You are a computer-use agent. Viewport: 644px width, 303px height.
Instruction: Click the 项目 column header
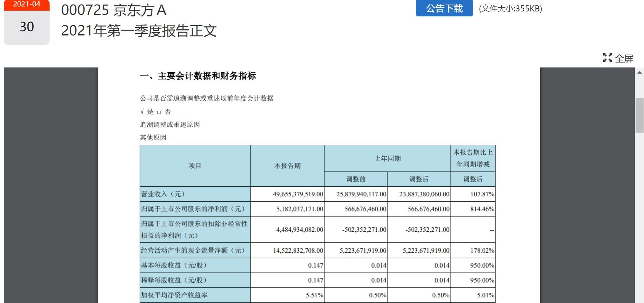[x=195, y=166]
